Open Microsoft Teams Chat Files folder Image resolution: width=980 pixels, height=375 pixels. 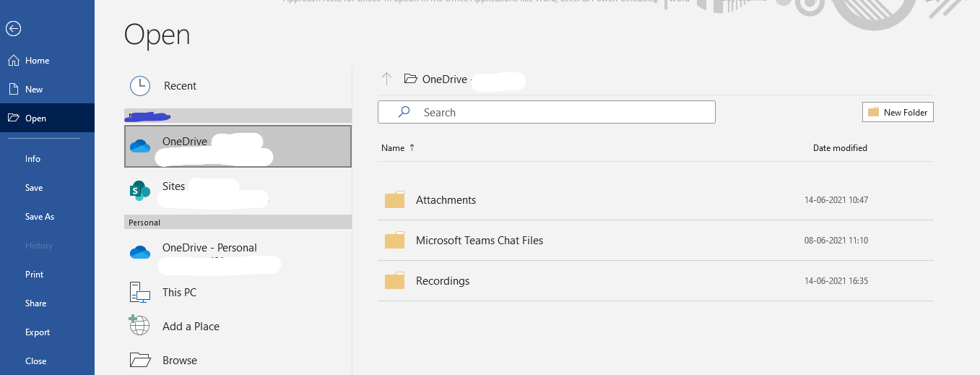(x=656, y=241)
